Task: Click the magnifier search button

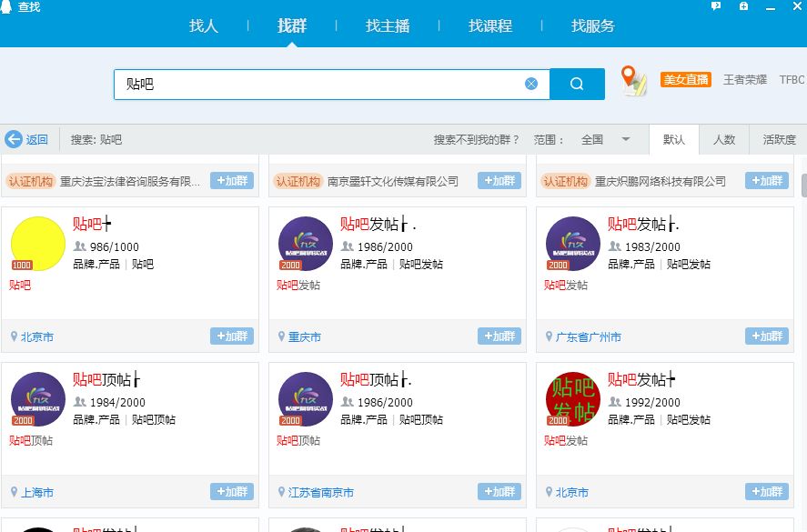Action: point(577,84)
